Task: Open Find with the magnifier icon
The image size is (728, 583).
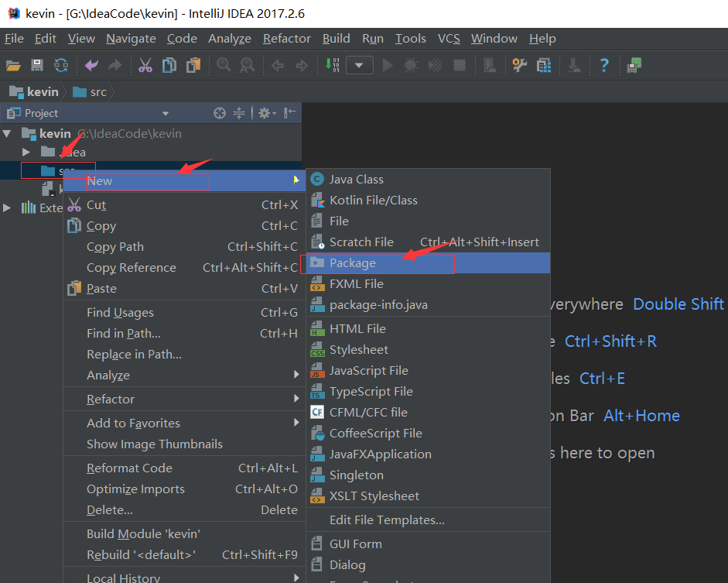Action: click(x=224, y=66)
